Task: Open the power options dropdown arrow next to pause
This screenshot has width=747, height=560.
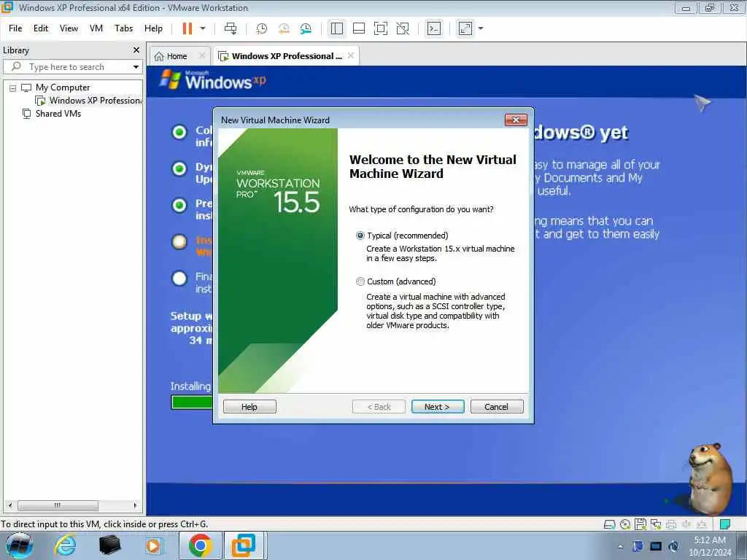Action: click(x=203, y=28)
